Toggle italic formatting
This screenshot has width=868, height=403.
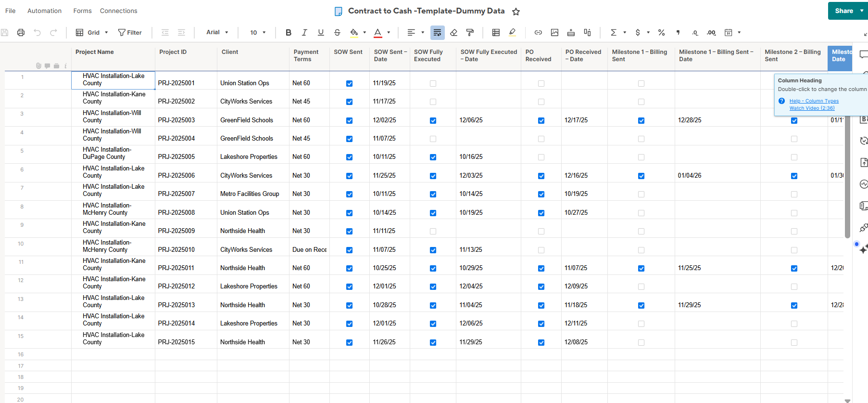pos(304,32)
